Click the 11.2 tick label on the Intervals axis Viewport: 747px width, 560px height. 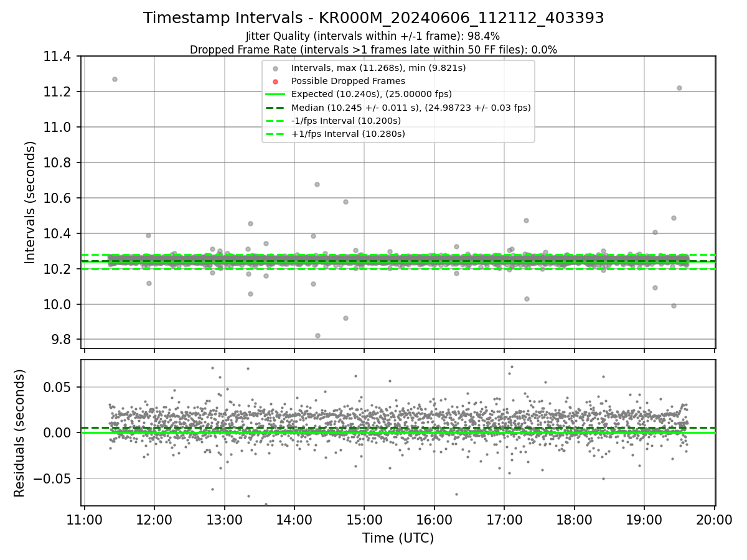(57, 92)
